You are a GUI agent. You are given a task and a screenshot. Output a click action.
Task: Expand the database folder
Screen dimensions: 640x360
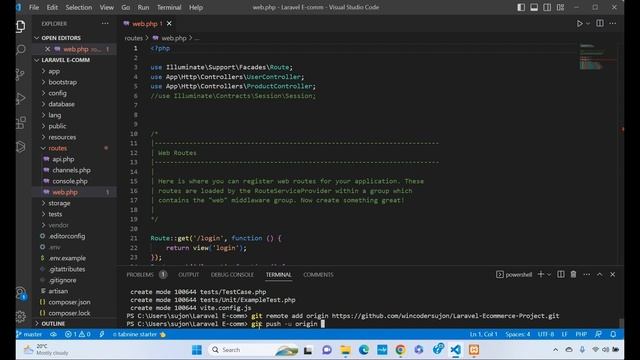click(61, 104)
